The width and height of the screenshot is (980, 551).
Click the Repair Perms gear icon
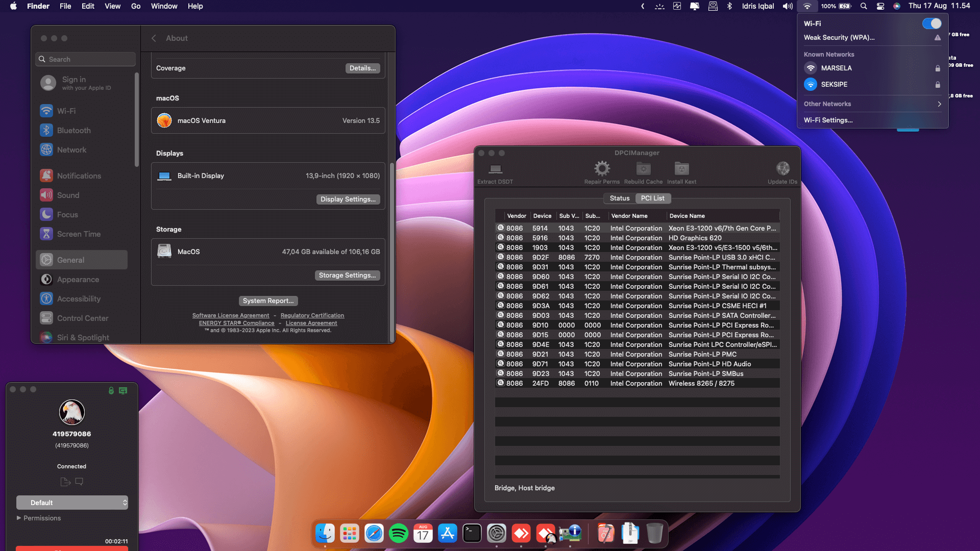(602, 168)
